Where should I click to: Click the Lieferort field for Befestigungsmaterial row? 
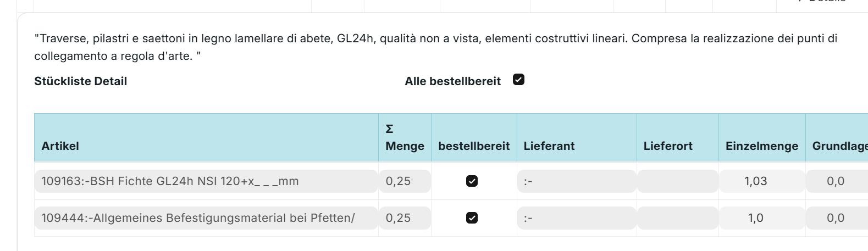point(677,218)
